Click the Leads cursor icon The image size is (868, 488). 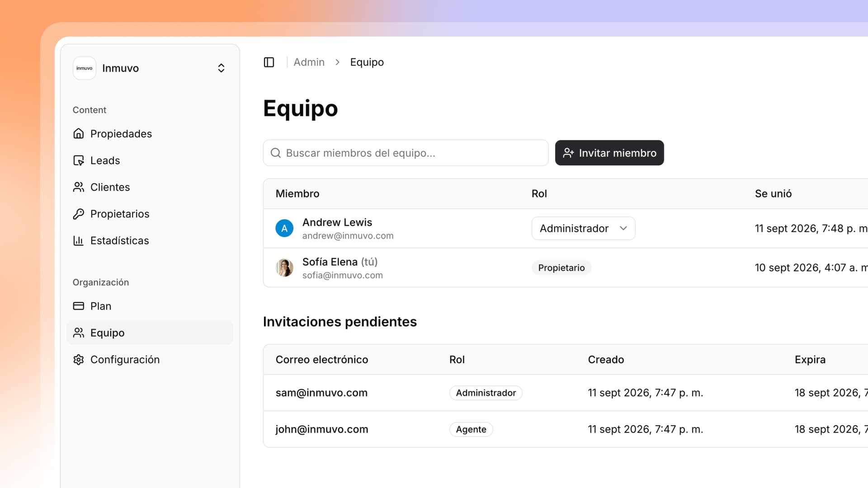(79, 160)
